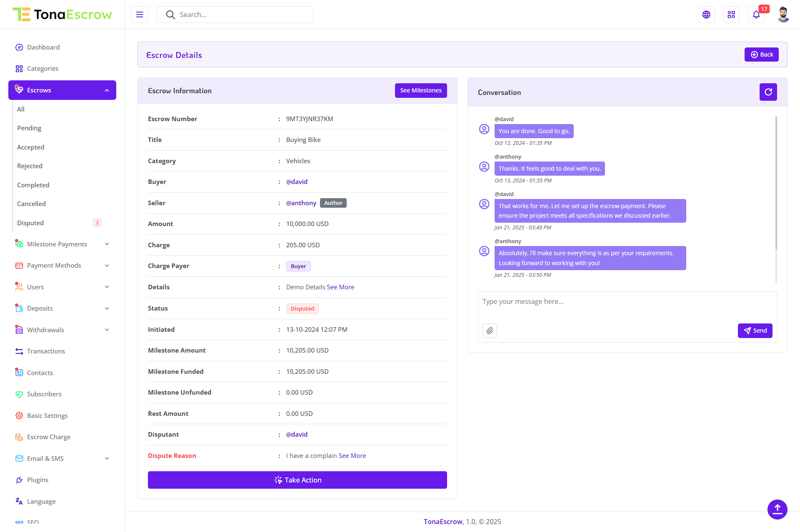Open the admin profile avatar
This screenshot has height=532, width=800.
click(783, 15)
